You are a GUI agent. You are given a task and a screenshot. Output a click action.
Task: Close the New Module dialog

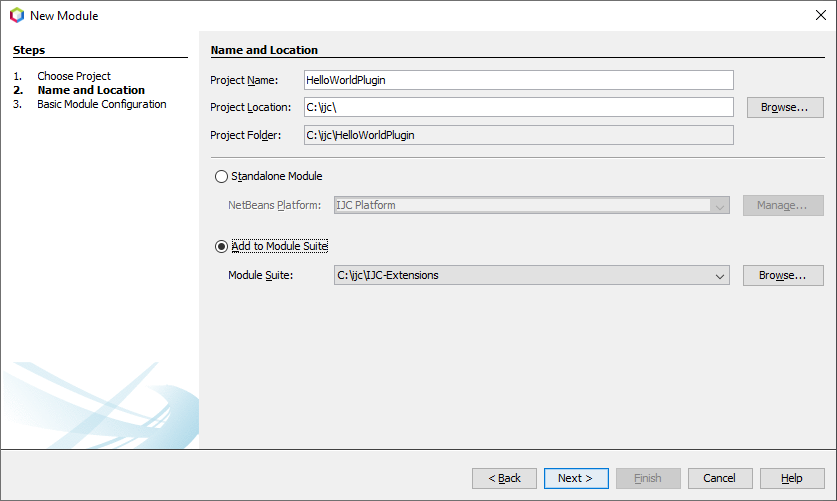[x=821, y=16]
